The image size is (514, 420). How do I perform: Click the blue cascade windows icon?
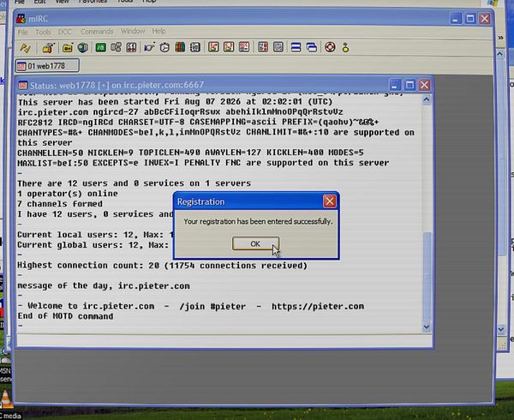click(312, 47)
